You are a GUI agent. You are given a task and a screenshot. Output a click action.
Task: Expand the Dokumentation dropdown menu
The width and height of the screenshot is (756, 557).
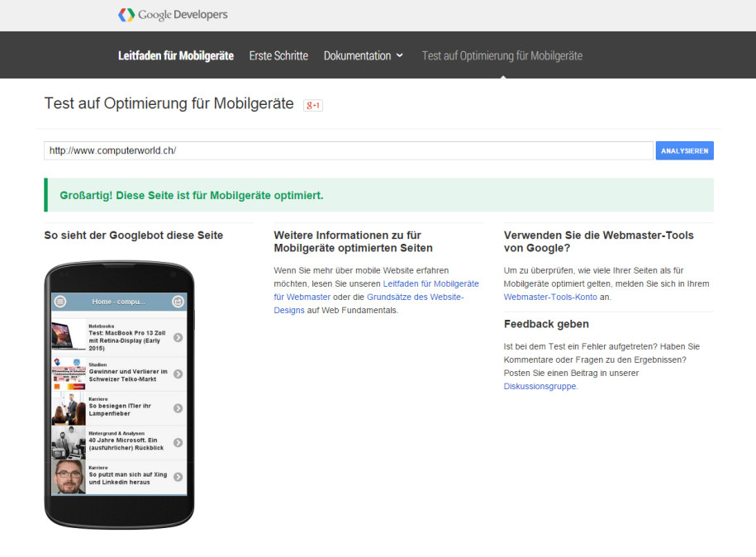tap(363, 56)
